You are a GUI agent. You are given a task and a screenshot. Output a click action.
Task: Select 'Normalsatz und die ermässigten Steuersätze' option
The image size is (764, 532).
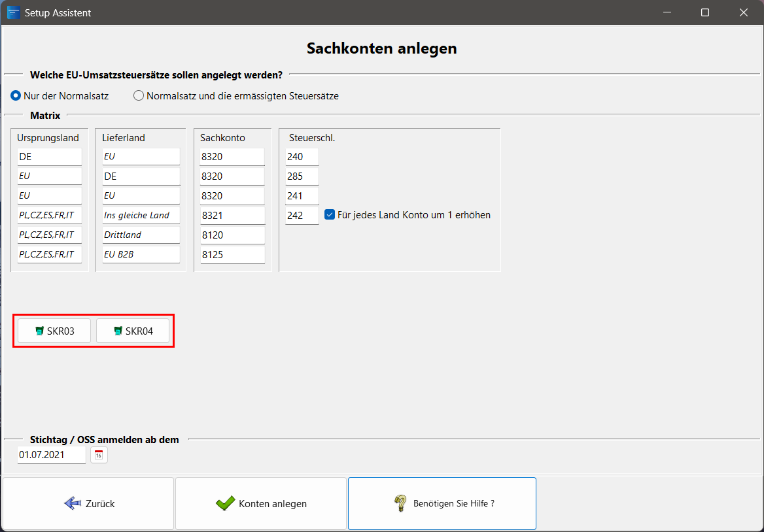tap(138, 96)
